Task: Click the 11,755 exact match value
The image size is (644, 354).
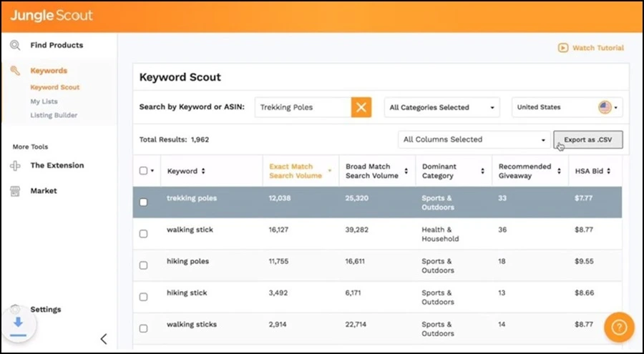Action: 278,262
